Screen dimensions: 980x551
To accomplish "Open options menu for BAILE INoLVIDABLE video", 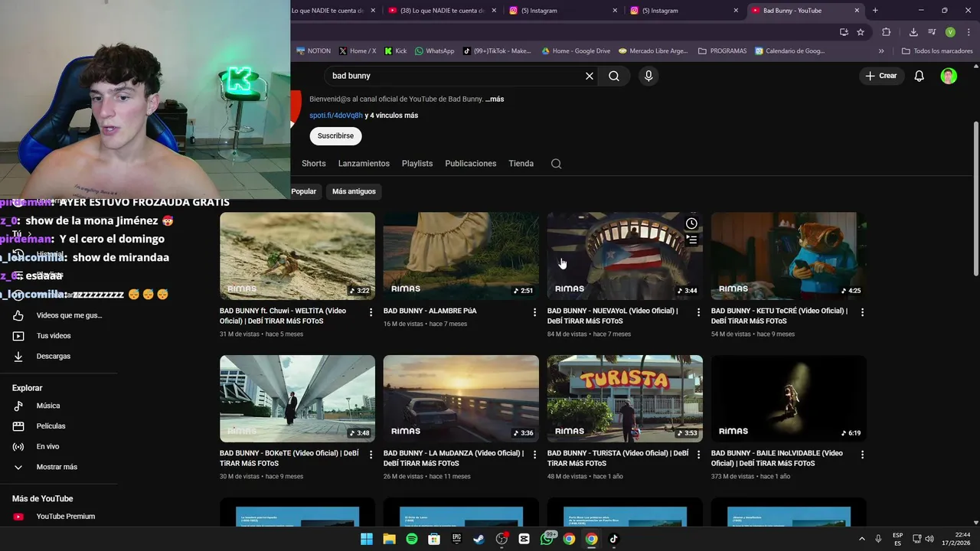I will (x=862, y=455).
